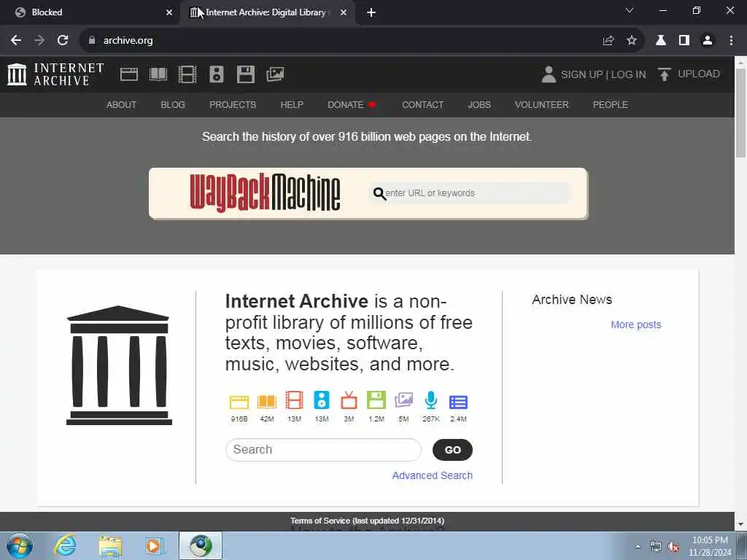
Task: Click the browser back arrow
Action: (x=16, y=41)
